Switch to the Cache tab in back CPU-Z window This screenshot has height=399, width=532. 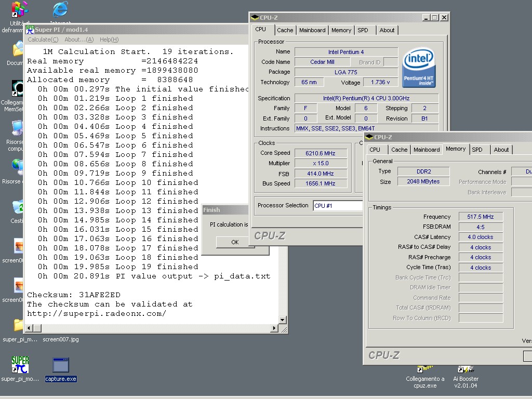285,30
